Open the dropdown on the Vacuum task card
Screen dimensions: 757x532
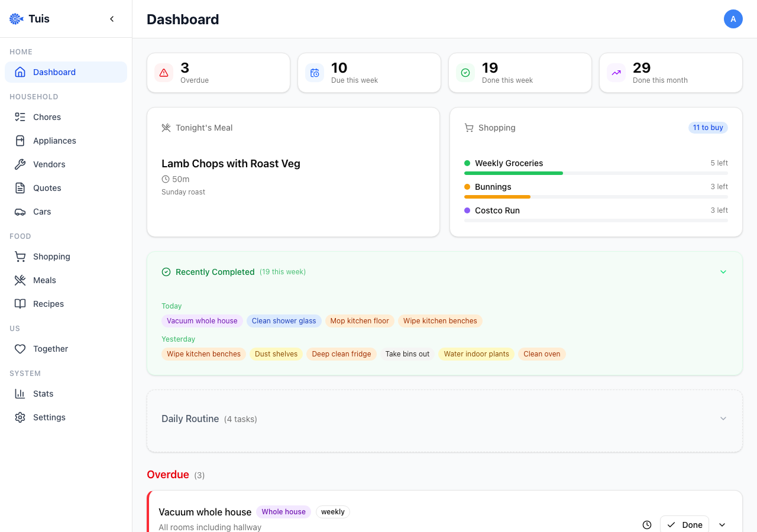tap(722, 525)
